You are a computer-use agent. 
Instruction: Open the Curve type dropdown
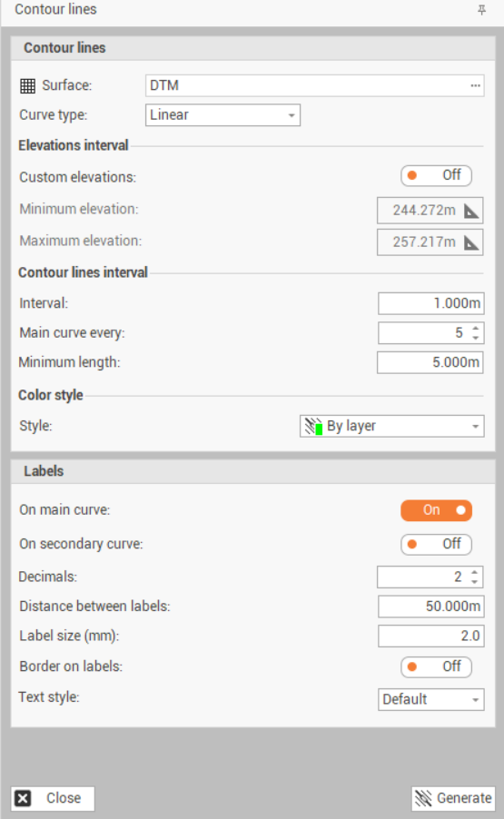click(222, 115)
